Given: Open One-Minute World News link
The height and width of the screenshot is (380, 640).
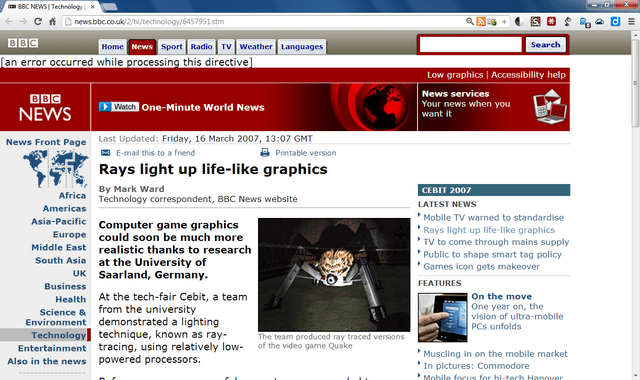Looking at the screenshot, I should coord(203,107).
